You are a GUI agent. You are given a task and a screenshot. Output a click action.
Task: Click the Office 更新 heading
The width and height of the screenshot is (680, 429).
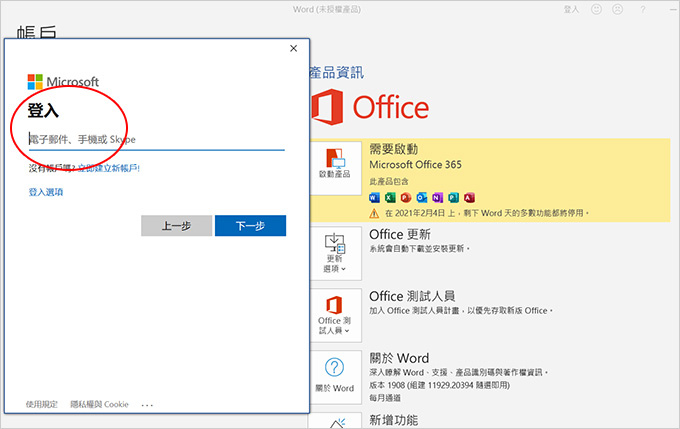click(400, 234)
